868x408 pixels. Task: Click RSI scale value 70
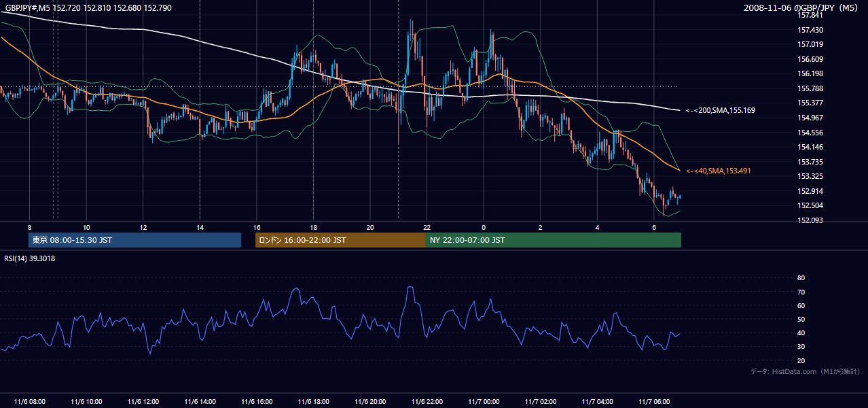coord(801,292)
